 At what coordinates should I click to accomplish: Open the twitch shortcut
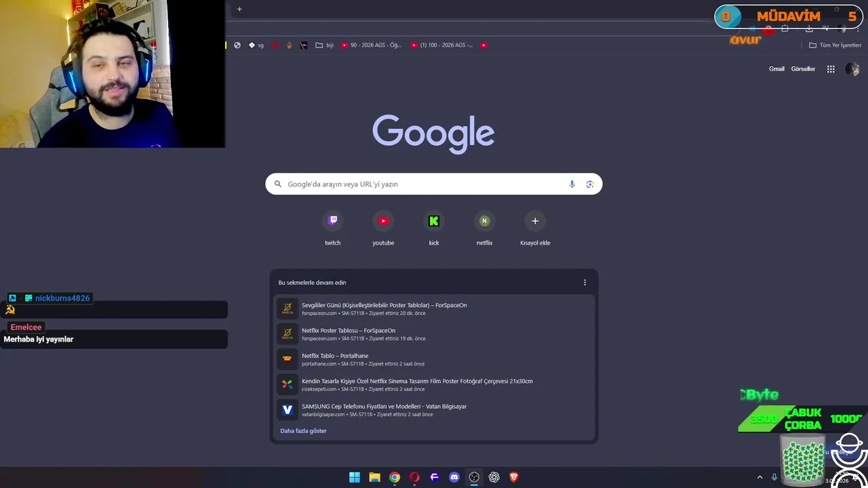[x=332, y=229]
